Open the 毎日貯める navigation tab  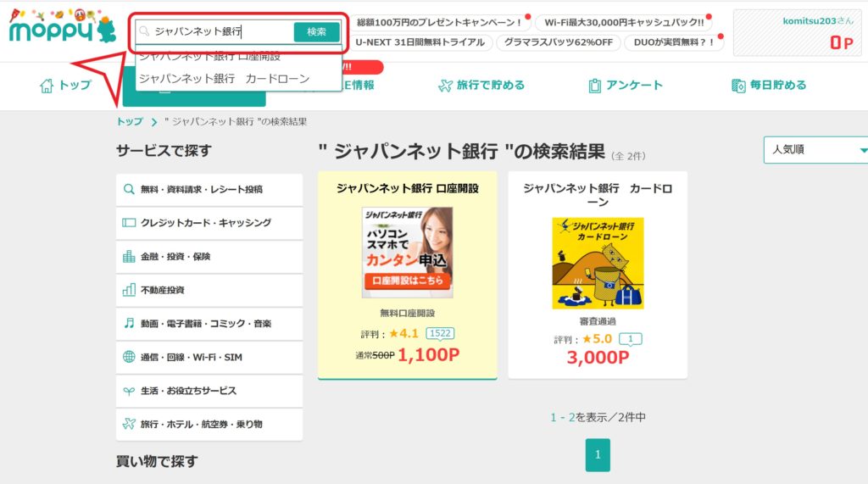tap(770, 86)
